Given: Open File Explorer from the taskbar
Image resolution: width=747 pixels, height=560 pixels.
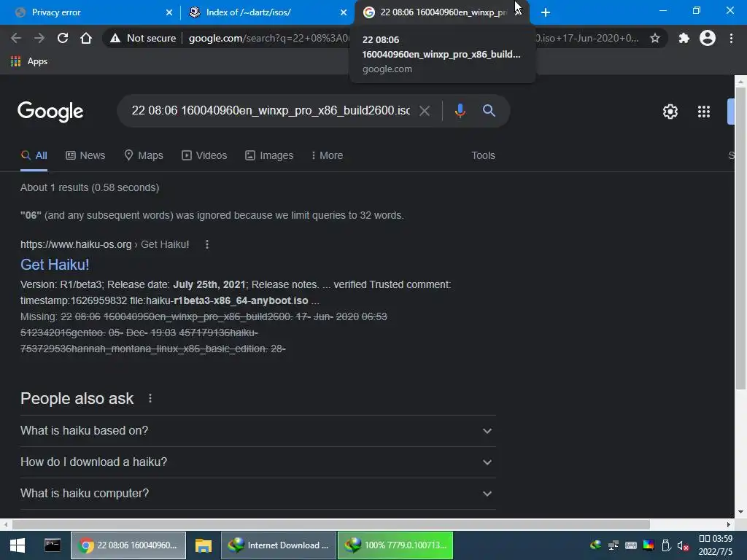Looking at the screenshot, I should coord(204,545).
